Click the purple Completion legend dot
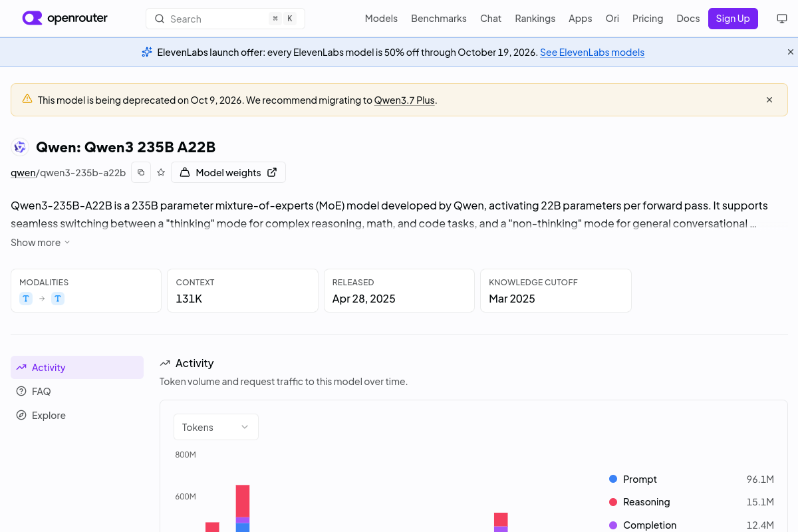This screenshot has height=532, width=798. click(x=613, y=525)
